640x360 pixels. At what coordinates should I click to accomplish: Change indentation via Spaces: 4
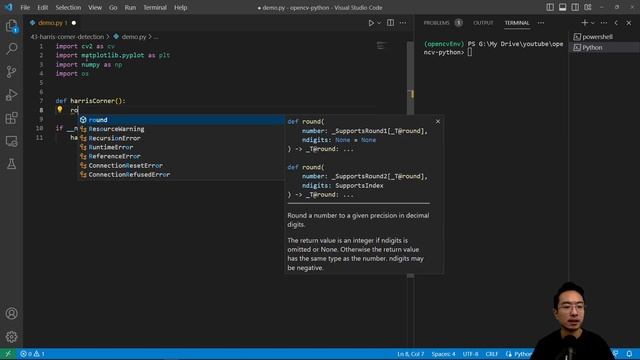(x=443, y=354)
